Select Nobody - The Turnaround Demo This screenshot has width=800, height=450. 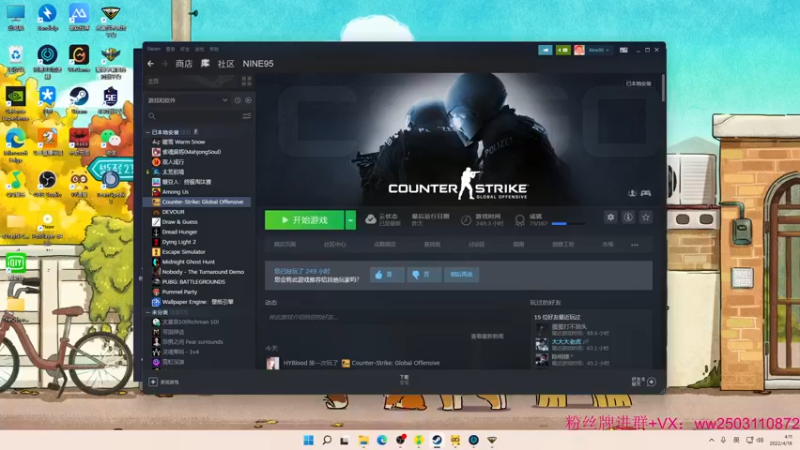(x=199, y=272)
